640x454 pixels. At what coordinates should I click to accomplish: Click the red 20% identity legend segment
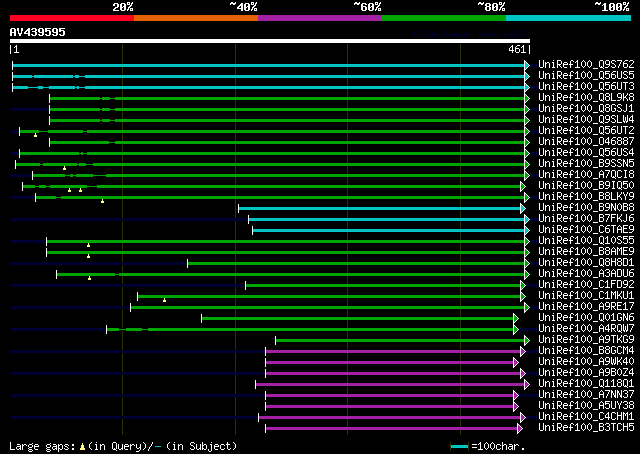pos(72,18)
